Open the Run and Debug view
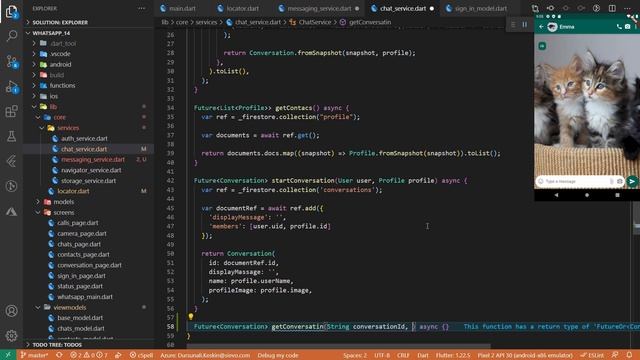 (11, 87)
